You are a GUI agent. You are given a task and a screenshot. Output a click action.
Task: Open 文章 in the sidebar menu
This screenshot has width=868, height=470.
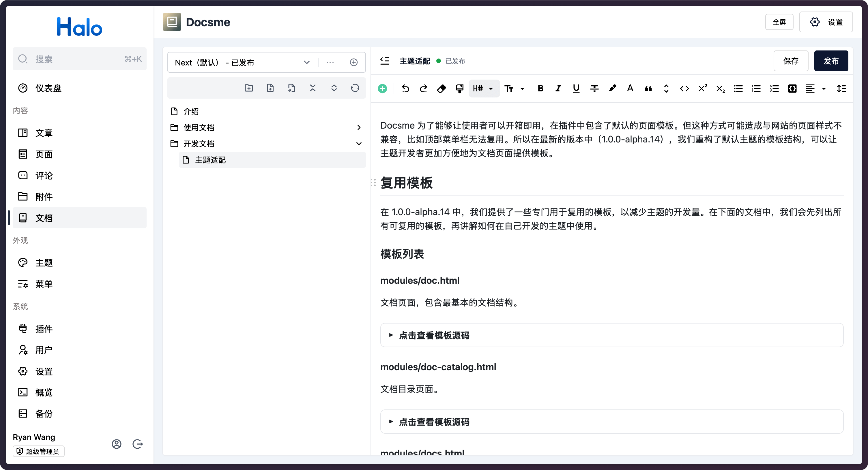(44, 133)
